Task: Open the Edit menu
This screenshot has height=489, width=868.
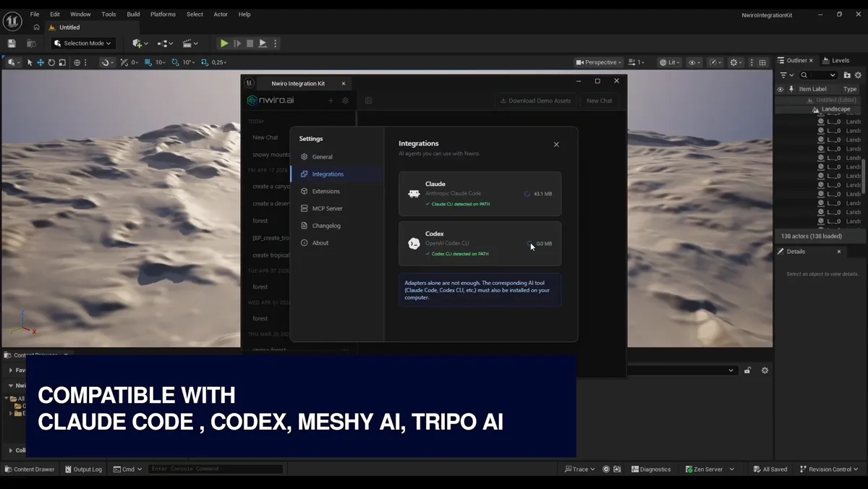Action: (55, 14)
